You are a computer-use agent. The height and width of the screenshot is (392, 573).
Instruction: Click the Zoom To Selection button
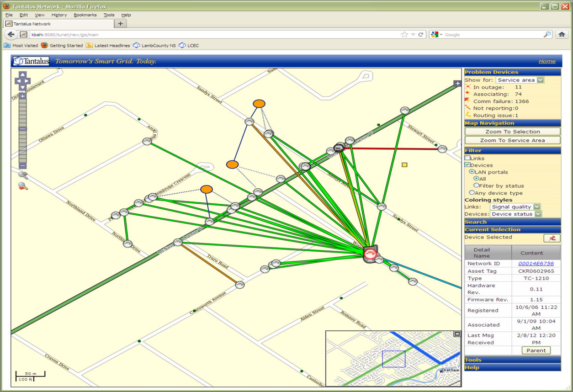[x=512, y=132]
